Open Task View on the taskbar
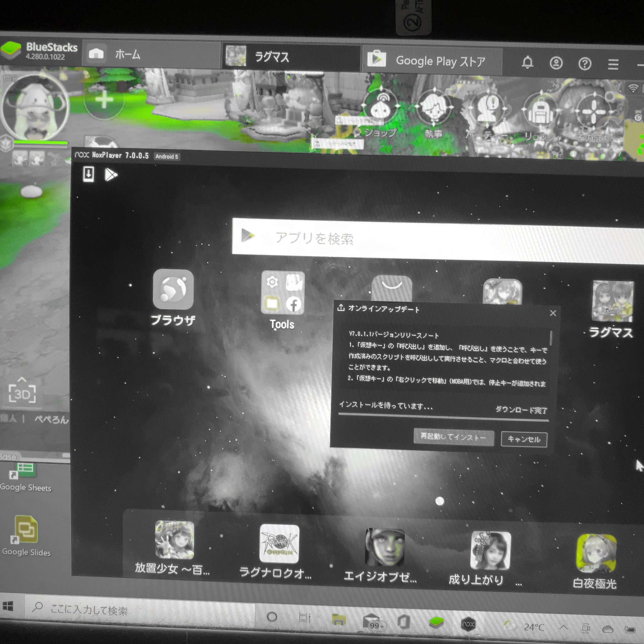The image size is (644, 644). coord(304,618)
